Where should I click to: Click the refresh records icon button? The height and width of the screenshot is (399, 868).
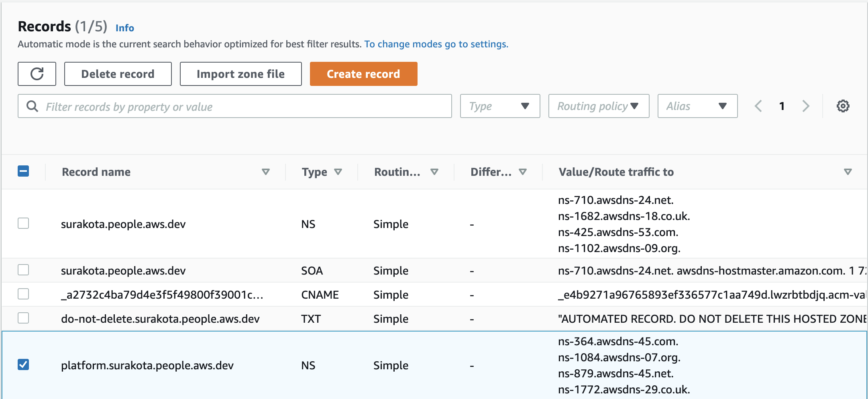[37, 74]
